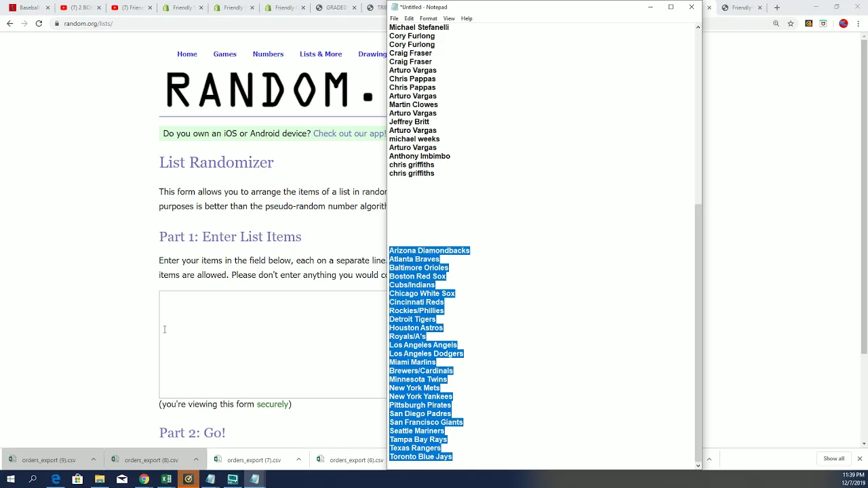Screen dimensions: 868x488
Task: Open File Explorer from taskbar
Action: click(x=100, y=479)
